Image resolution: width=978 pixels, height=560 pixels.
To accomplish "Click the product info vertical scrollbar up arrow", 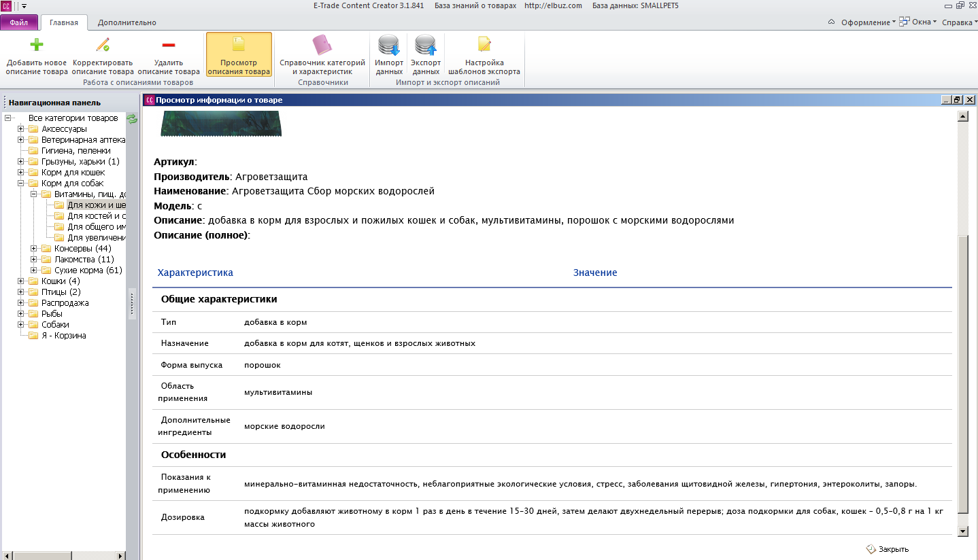I will [x=962, y=117].
